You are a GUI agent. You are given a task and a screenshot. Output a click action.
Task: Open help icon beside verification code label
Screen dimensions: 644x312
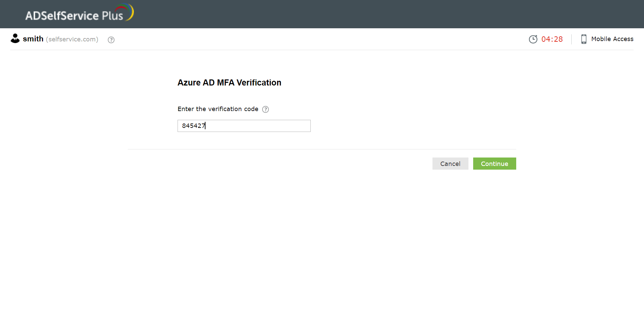[265, 109]
